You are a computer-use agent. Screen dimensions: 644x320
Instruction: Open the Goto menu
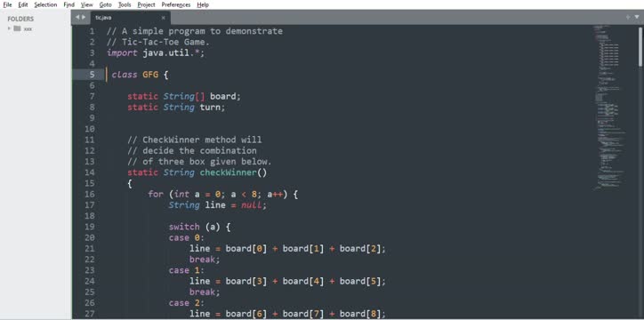[105, 5]
